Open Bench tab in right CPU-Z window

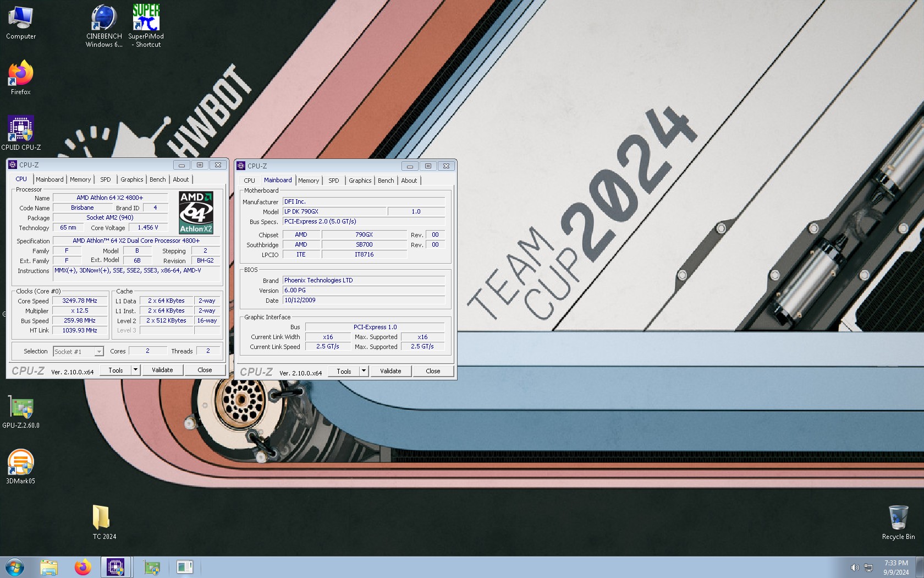coord(386,181)
